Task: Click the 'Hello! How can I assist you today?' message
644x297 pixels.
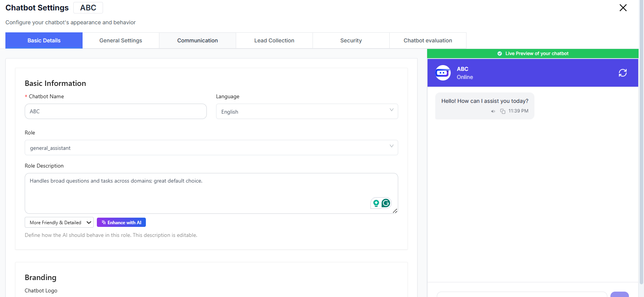Action: tap(485, 101)
